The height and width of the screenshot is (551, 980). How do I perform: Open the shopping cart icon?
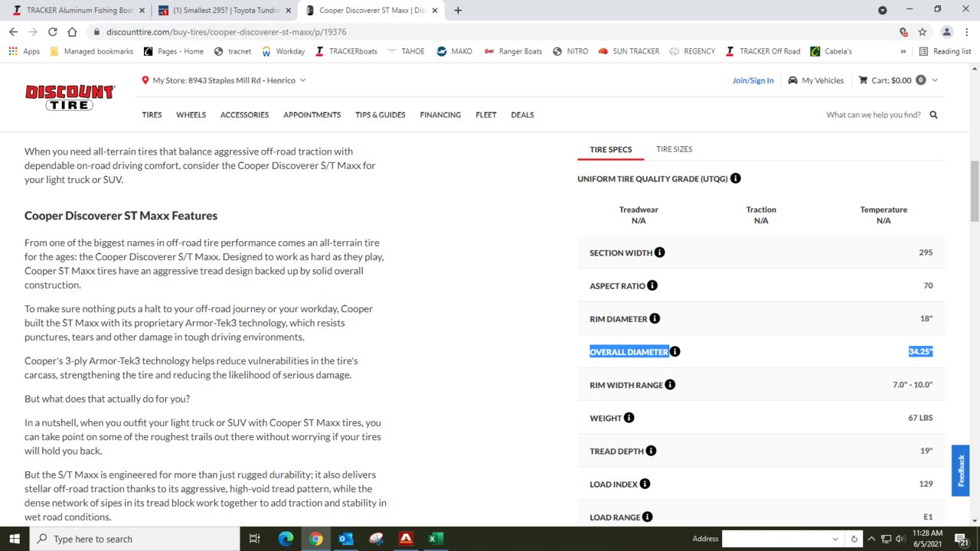point(863,80)
